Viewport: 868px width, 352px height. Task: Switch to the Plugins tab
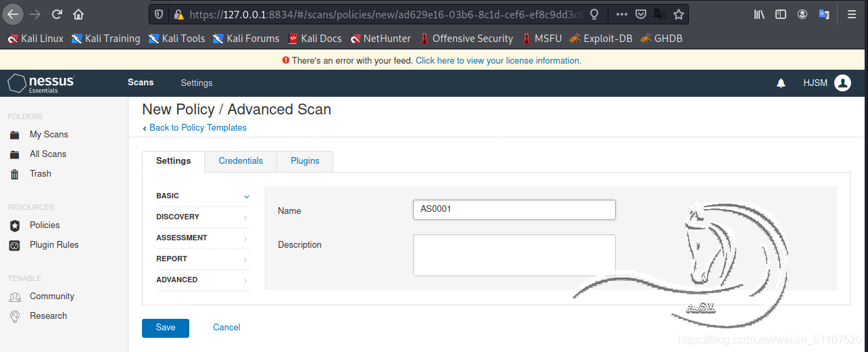pos(305,161)
